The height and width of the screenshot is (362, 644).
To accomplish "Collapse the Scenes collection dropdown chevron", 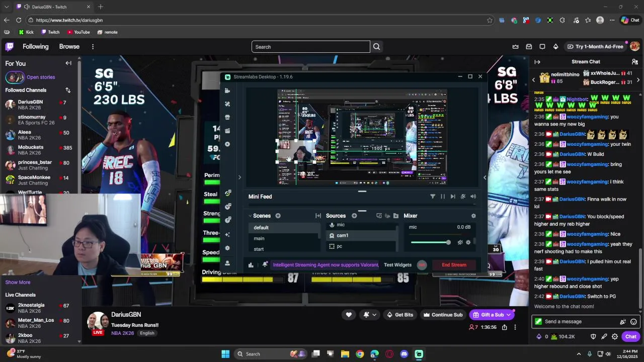I will [x=250, y=216].
